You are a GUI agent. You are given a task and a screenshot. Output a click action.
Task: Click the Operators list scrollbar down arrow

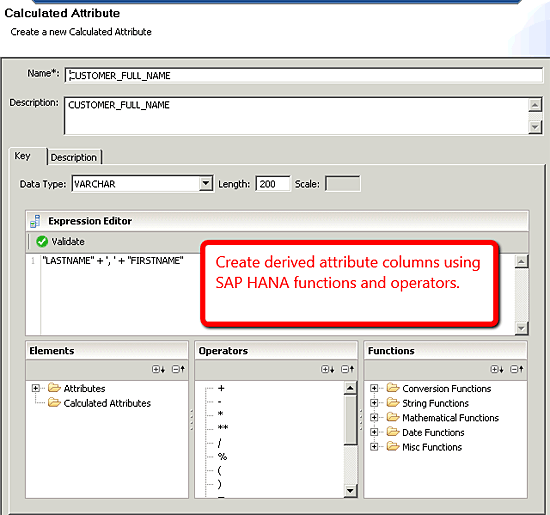pyautogui.click(x=350, y=490)
